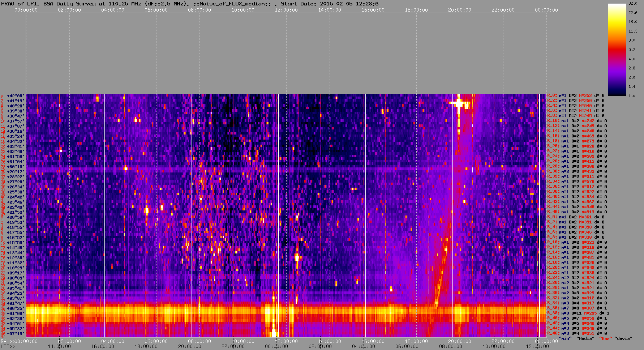
Task: Click the 'RA >>' axis label
Action: (x=7, y=341)
